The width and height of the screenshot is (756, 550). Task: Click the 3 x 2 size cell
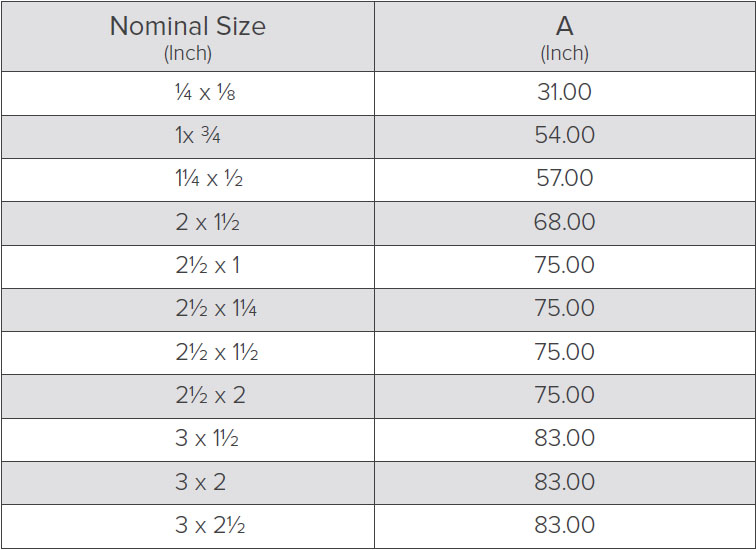pyautogui.click(x=188, y=483)
